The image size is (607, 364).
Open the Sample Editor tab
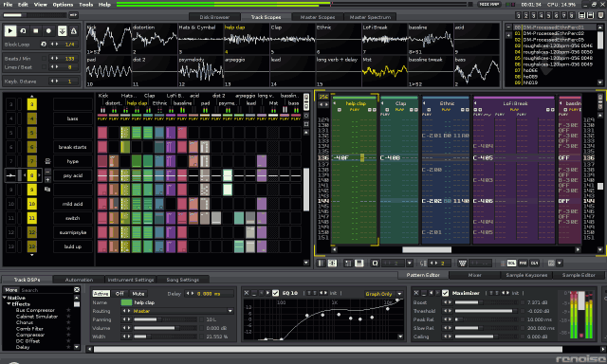[x=579, y=275]
